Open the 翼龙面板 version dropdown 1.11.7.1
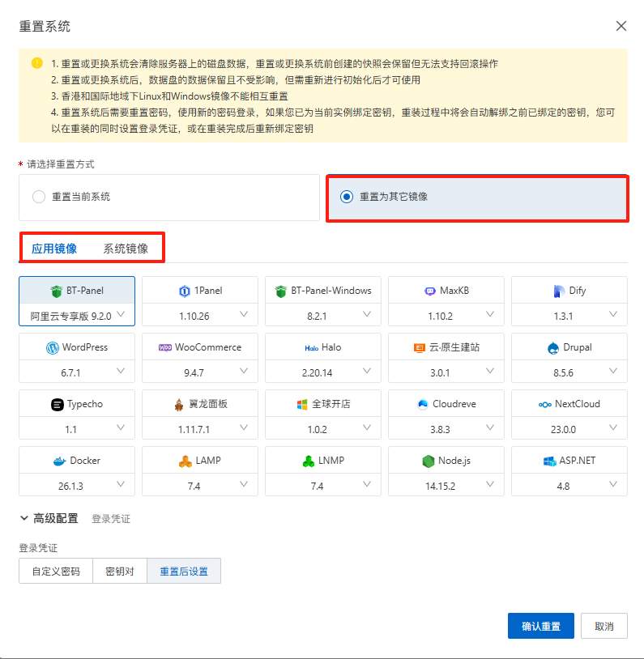The image size is (644, 659). [x=200, y=428]
